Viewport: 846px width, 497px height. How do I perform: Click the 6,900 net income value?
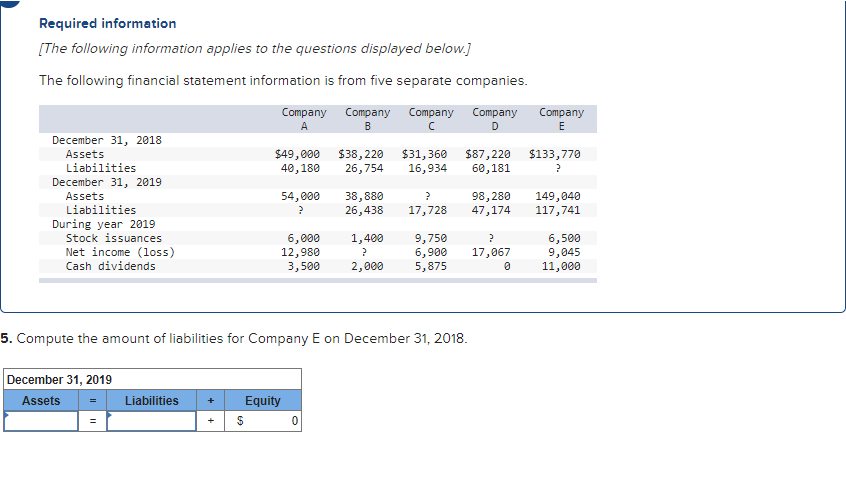click(431, 253)
